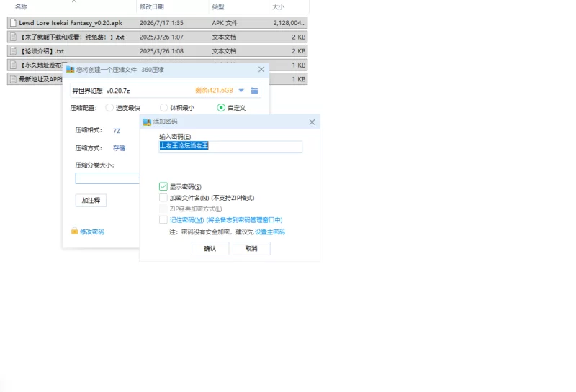Select 速度最快 compression option
Screen dimensions: 576x392
109,108
